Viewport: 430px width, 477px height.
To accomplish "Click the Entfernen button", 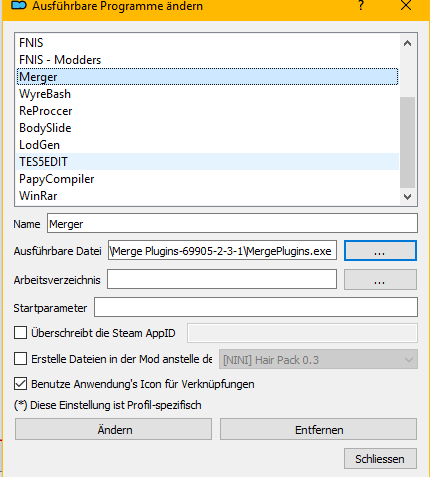I will [318, 429].
